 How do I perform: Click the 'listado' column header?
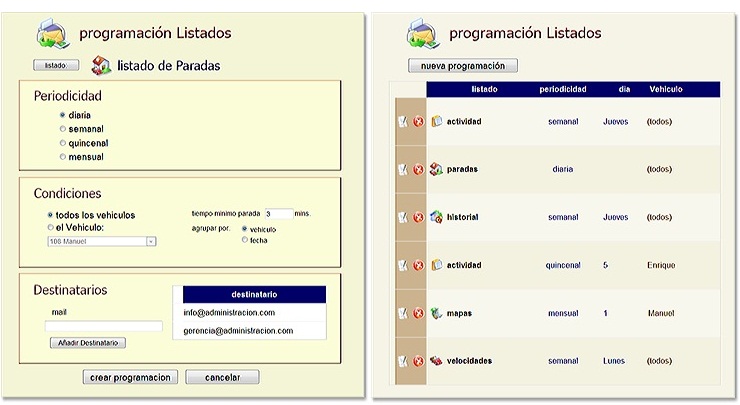point(484,89)
